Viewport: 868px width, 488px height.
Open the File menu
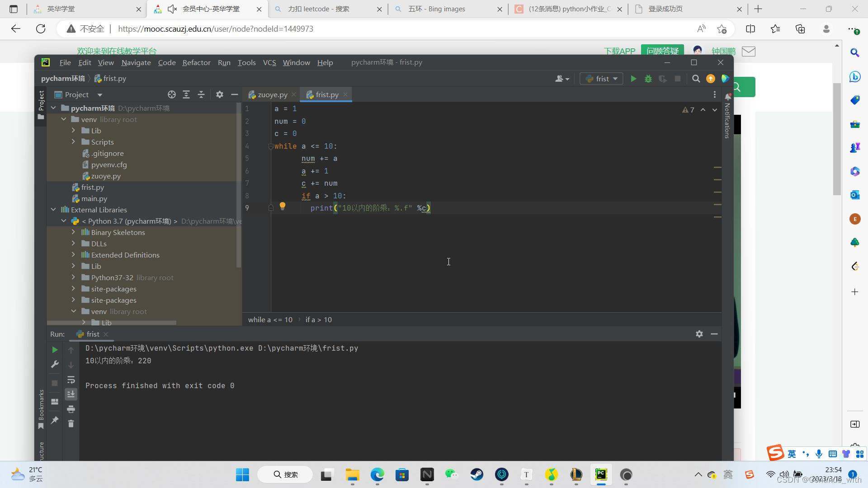(x=65, y=62)
